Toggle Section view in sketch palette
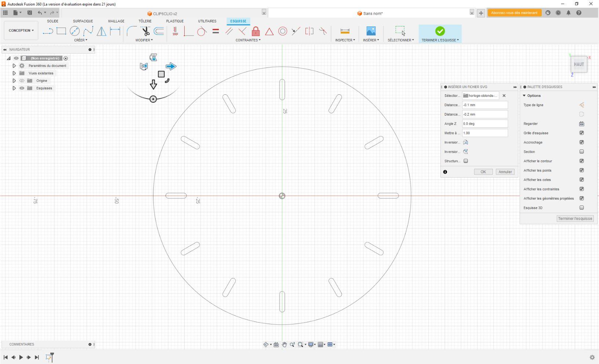599x364 pixels. coord(581,152)
